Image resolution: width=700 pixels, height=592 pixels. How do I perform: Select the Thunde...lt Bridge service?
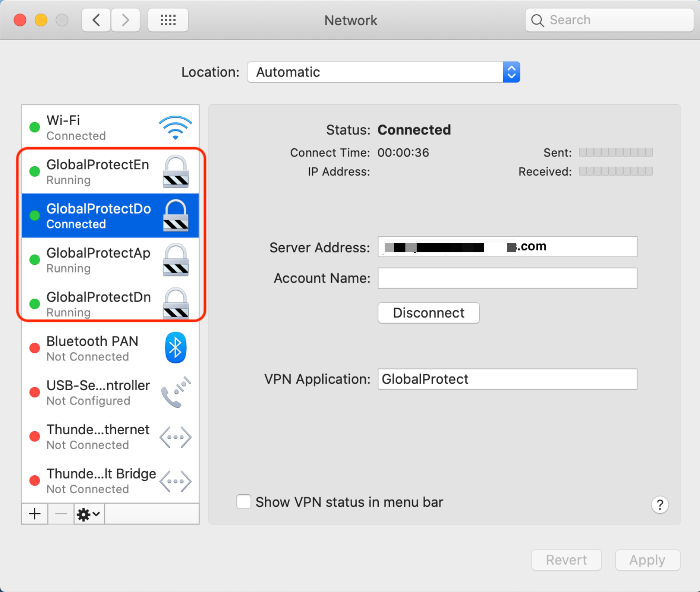[110, 481]
